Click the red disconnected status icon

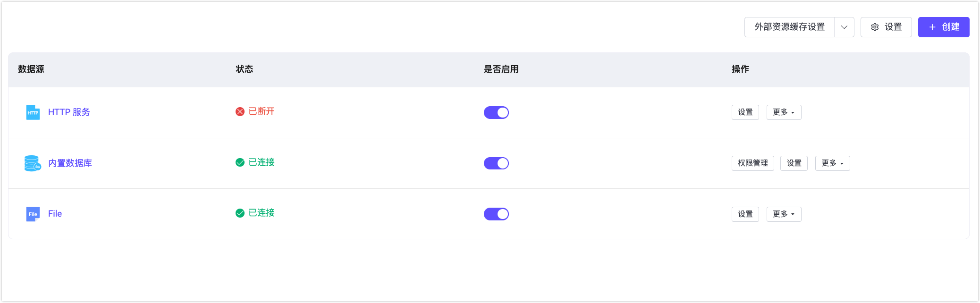coord(240,111)
